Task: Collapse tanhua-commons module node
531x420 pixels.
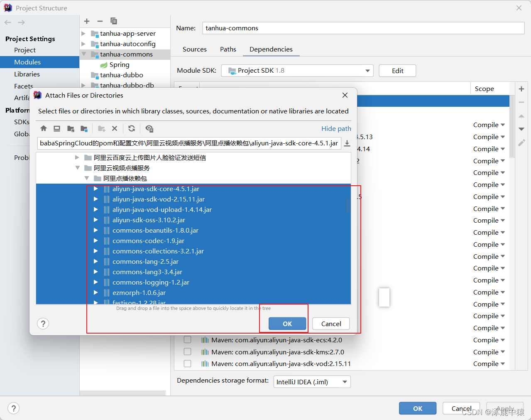Action: [x=83, y=54]
